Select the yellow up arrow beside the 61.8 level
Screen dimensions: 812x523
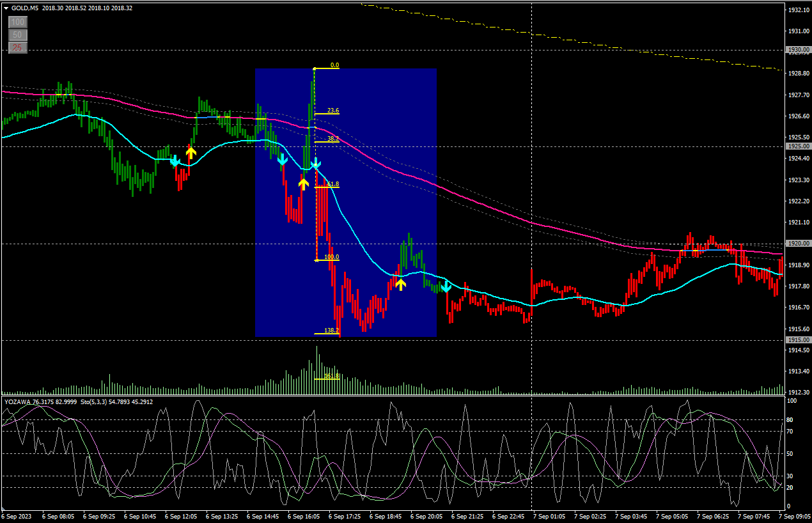coord(304,184)
